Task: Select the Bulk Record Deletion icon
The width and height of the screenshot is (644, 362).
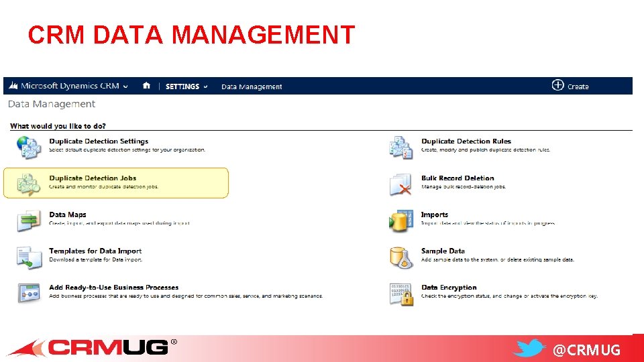Action: pyautogui.click(x=400, y=184)
